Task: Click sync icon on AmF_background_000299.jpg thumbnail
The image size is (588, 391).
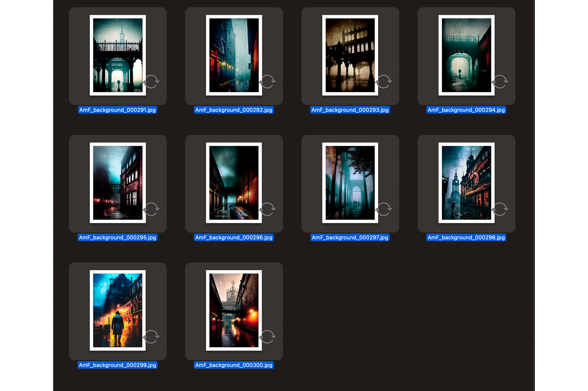Action: coord(151,337)
